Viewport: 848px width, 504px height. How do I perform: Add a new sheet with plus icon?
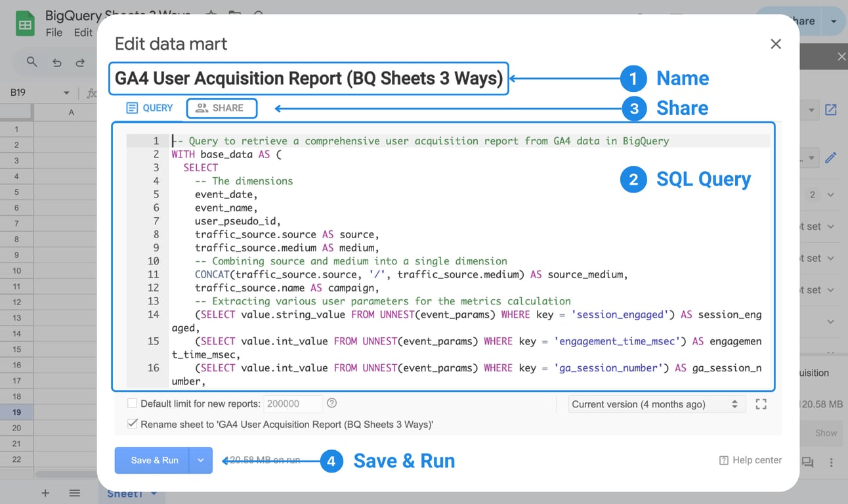click(45, 493)
